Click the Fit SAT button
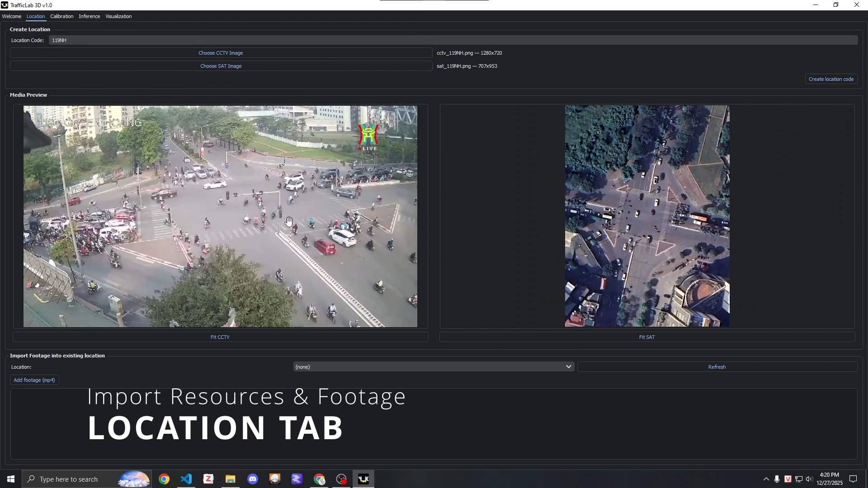 pos(646,337)
